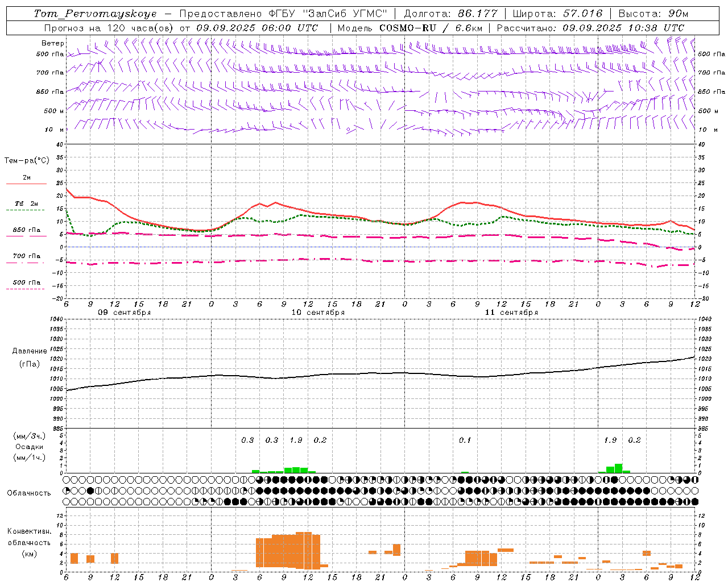728x582 pixels.
Task: Click the (мм/1ч.) precipitation unit label
Action: click(x=29, y=458)
